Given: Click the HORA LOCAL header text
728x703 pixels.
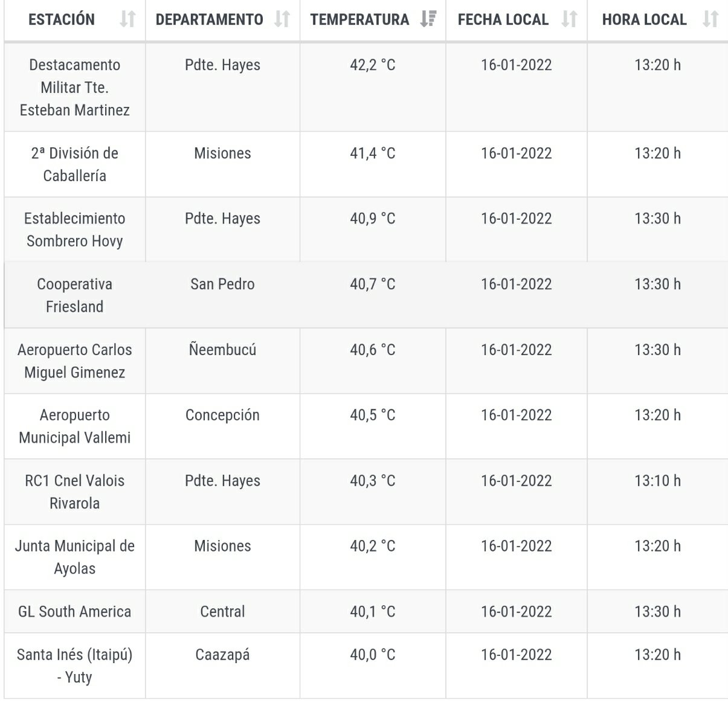Looking at the screenshot, I should (645, 19).
